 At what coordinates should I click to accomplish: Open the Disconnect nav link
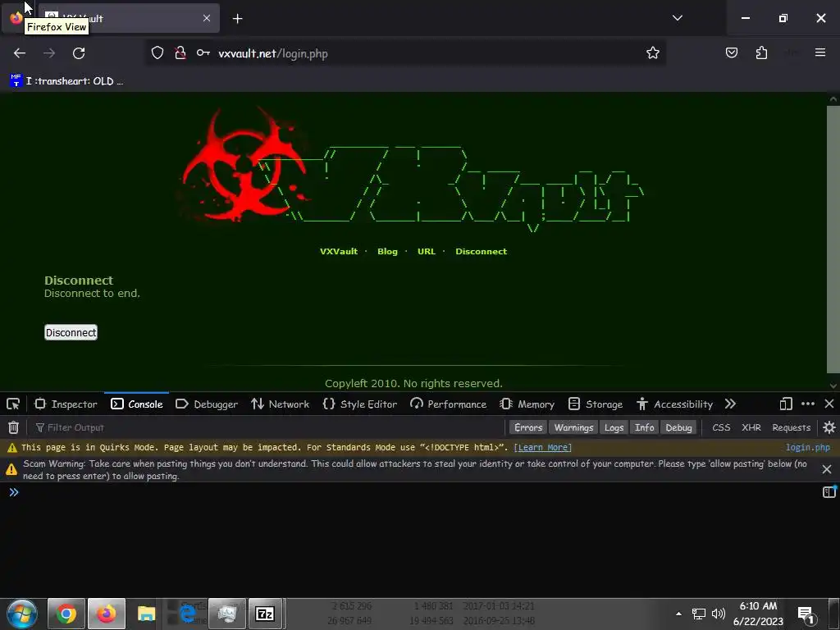(481, 251)
